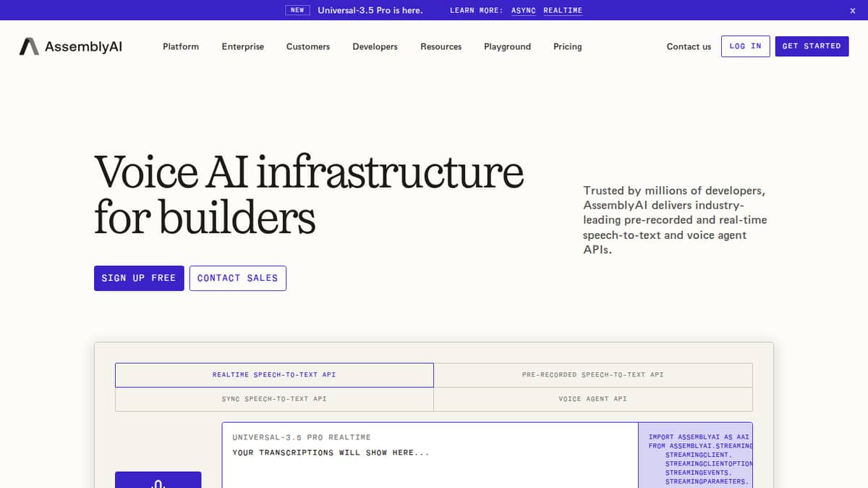This screenshot has width=868, height=488.
Task: Click the 'Voice AI infrastructure for builders' heading
Action: [309, 194]
